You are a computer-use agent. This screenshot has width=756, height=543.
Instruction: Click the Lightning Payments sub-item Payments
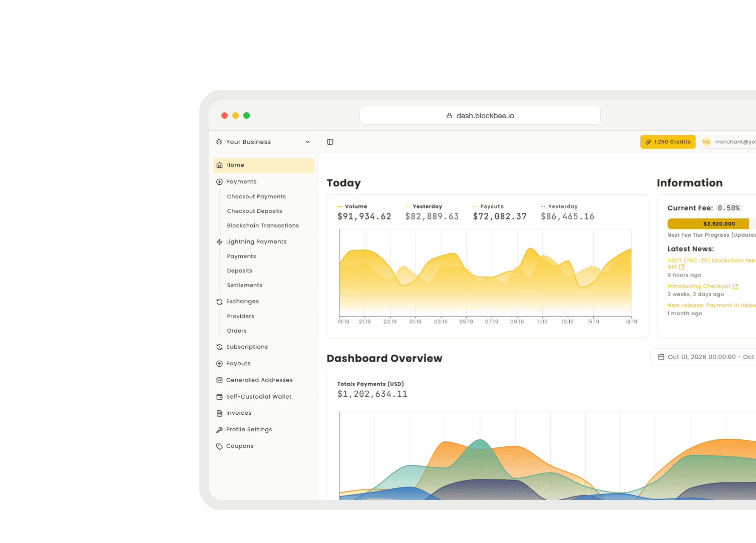pos(241,256)
